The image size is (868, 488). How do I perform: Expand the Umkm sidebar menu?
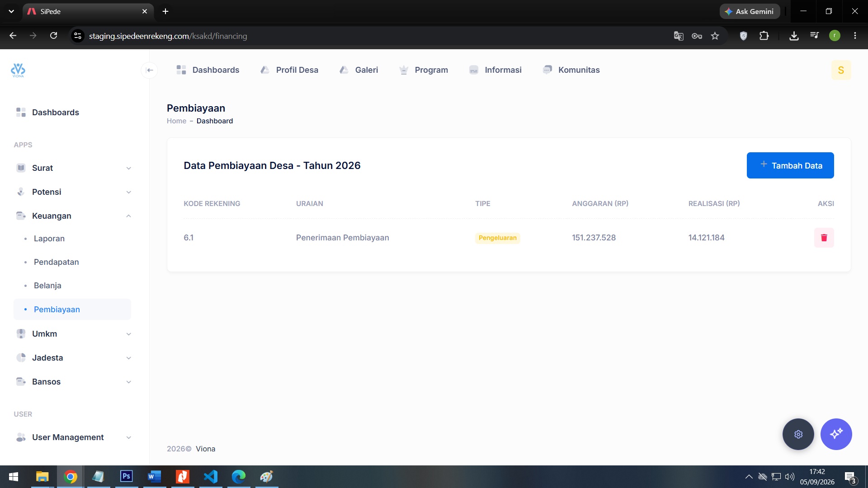(x=73, y=334)
